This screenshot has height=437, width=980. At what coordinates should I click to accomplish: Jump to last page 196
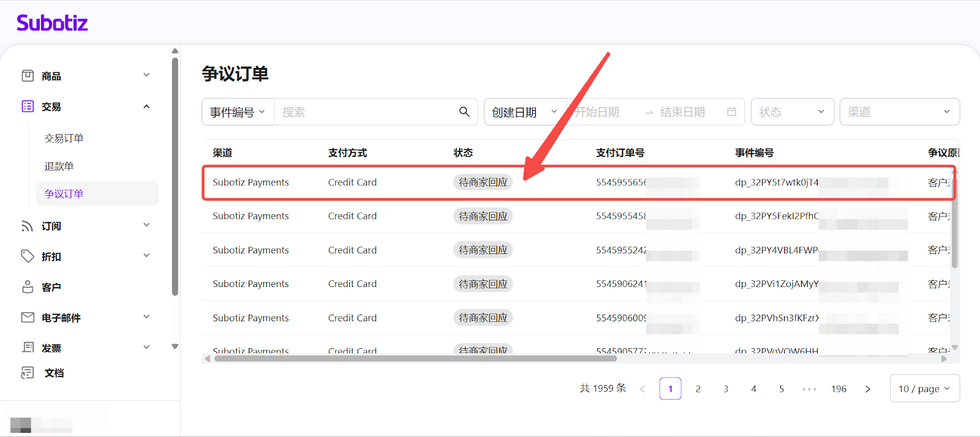pos(839,389)
